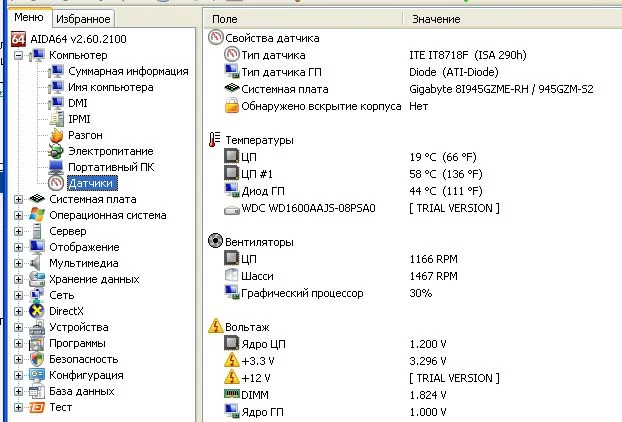The image size is (622, 422).
Task: Click the Вольтаж warning icon
Action: [215, 327]
